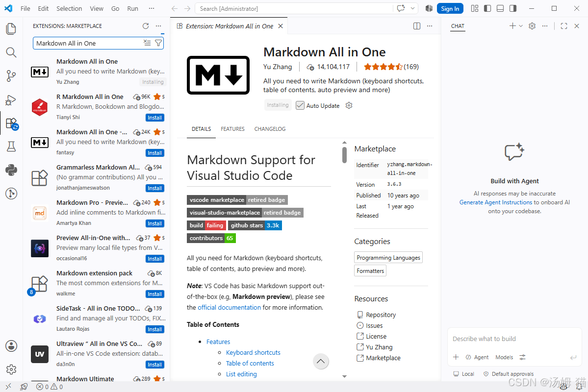Toggle the Auto Update checkbox
Viewport: 588px width, 392px height.
click(x=300, y=105)
